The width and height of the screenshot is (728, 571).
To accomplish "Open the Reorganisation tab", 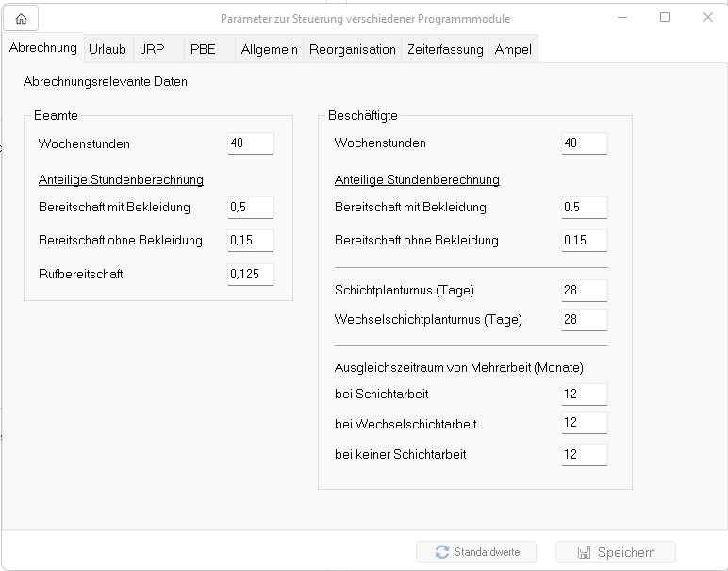I will (353, 49).
